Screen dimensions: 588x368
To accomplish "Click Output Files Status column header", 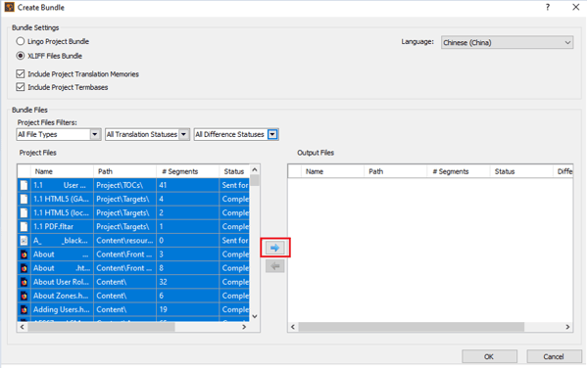I will point(521,171).
